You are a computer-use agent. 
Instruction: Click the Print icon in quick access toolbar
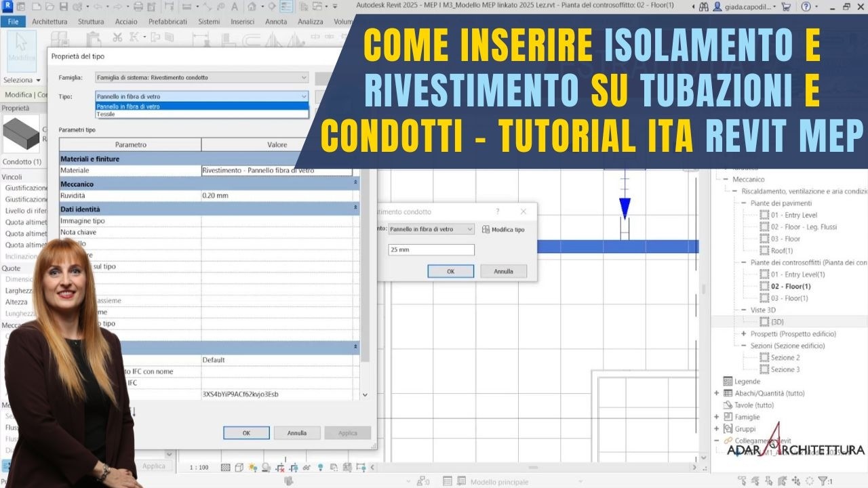(x=138, y=7)
